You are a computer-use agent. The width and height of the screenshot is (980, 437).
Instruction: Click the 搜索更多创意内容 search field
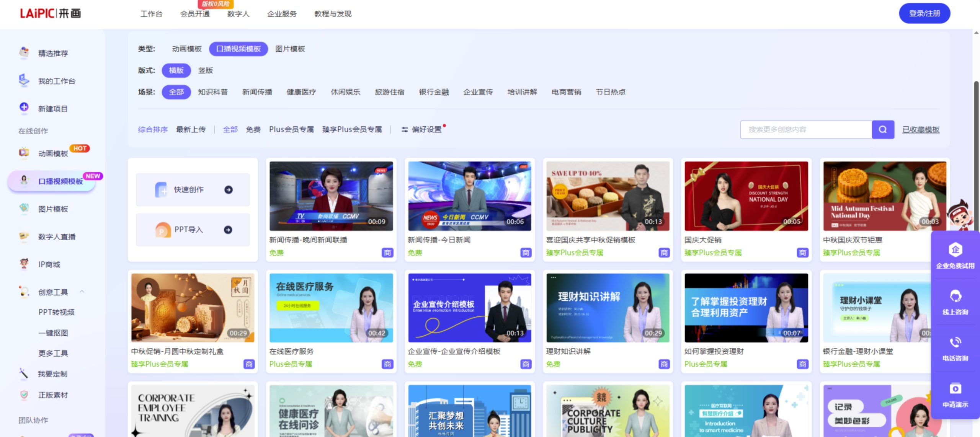click(806, 129)
